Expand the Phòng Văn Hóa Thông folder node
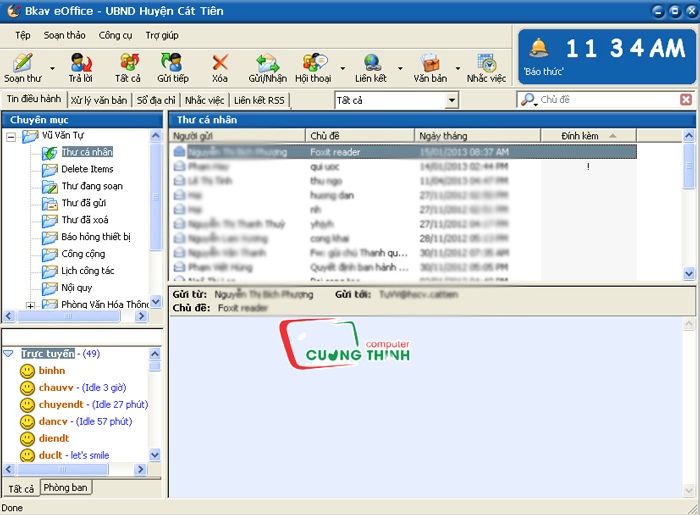700x515 pixels. click(30, 306)
